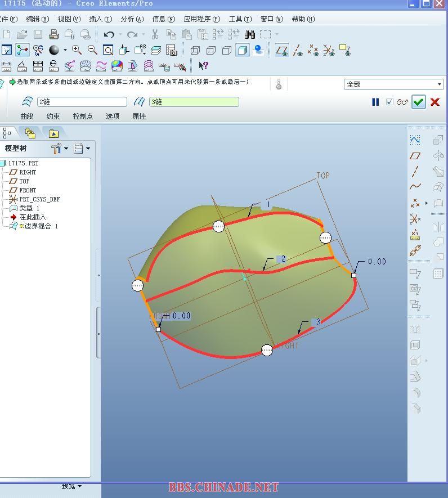Select wireframe display mode

[x=195, y=50]
